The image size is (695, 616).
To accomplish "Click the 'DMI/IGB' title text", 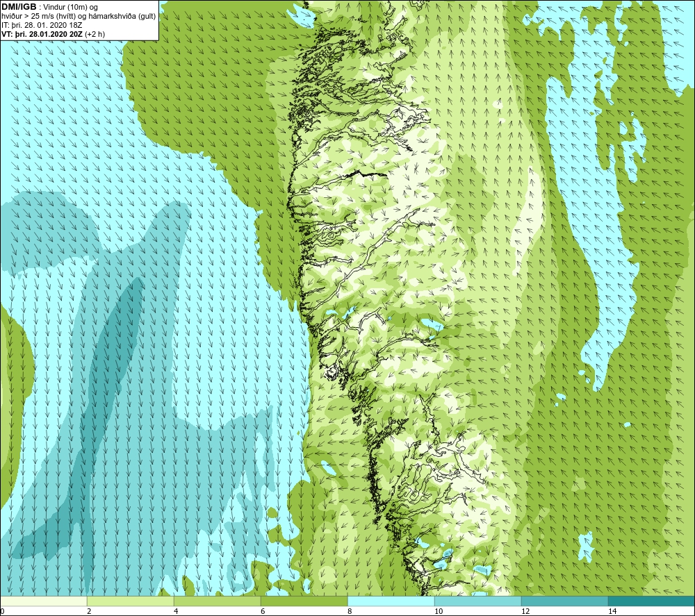I will click(19, 7).
